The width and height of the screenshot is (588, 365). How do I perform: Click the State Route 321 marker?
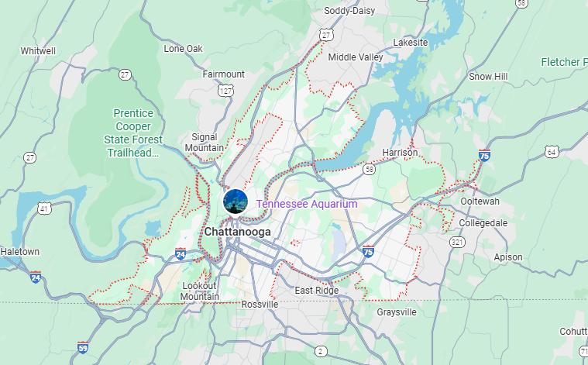[457, 242]
